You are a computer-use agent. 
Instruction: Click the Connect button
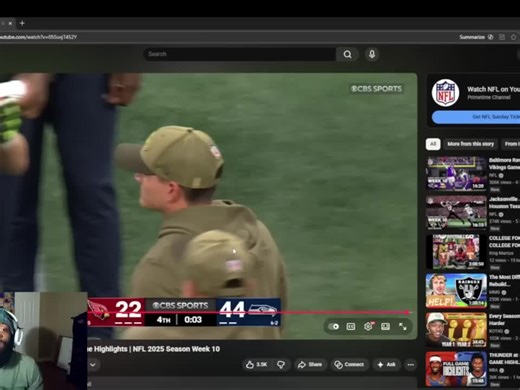(x=349, y=365)
